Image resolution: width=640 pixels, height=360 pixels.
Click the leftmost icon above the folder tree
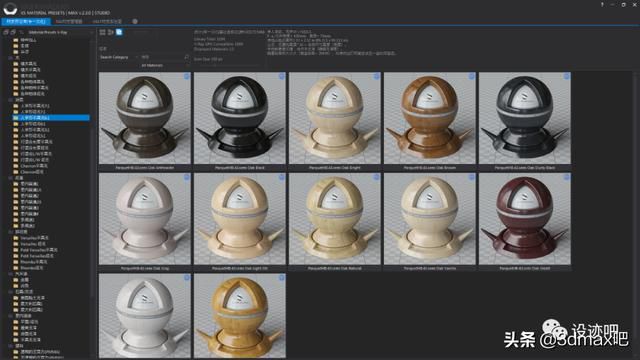(x=6, y=32)
